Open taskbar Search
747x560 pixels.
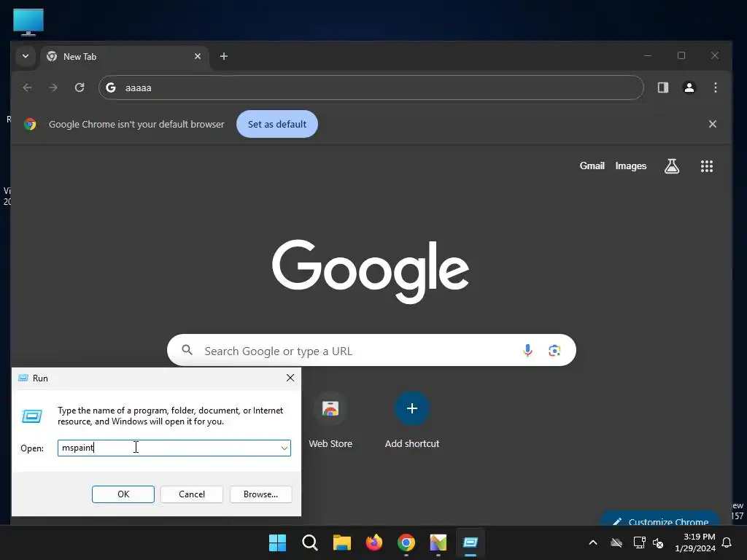tap(309, 542)
